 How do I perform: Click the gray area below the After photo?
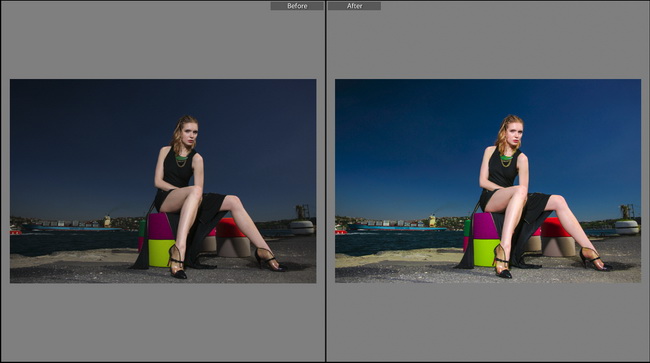(x=488, y=321)
